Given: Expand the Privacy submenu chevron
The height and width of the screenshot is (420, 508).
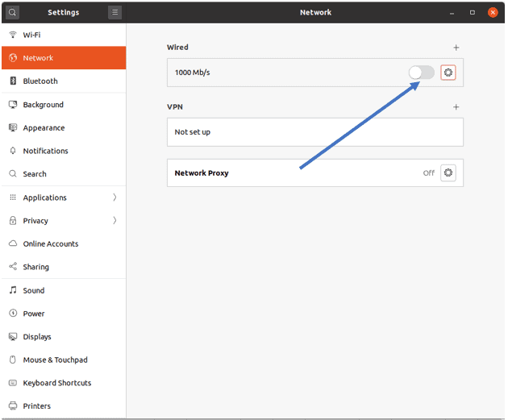Looking at the screenshot, I should coord(115,220).
